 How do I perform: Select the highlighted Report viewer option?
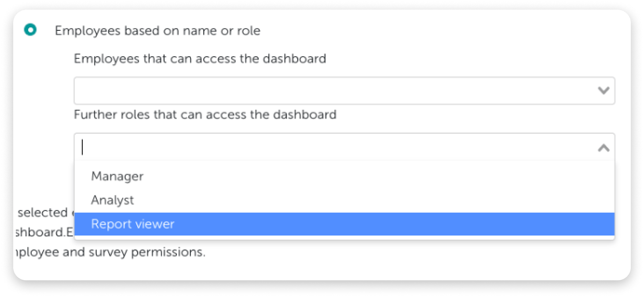[x=344, y=224]
